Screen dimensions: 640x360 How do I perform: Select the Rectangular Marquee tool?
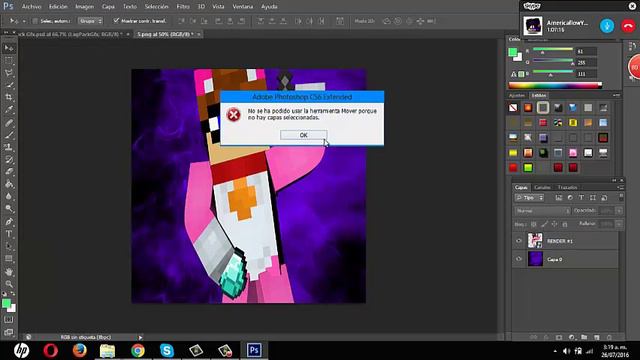pyautogui.click(x=9, y=60)
